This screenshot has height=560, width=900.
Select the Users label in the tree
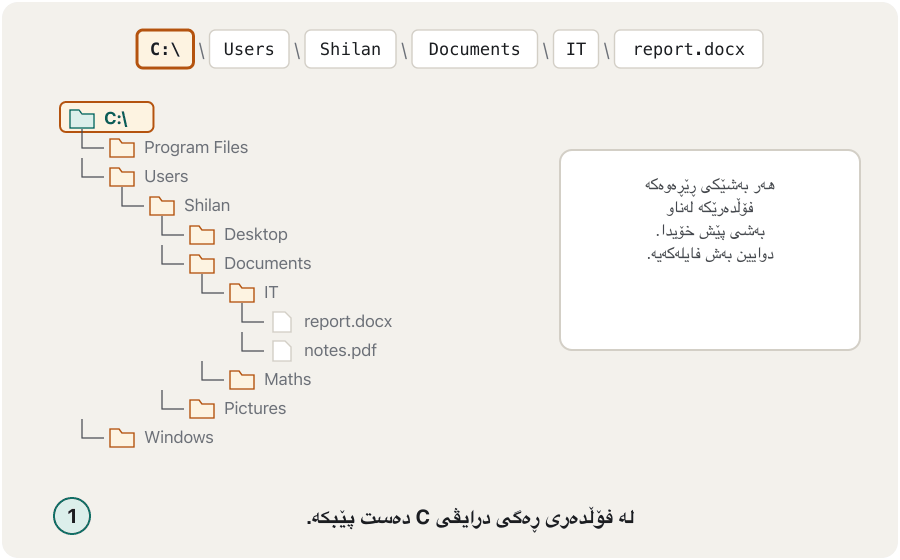point(166,176)
